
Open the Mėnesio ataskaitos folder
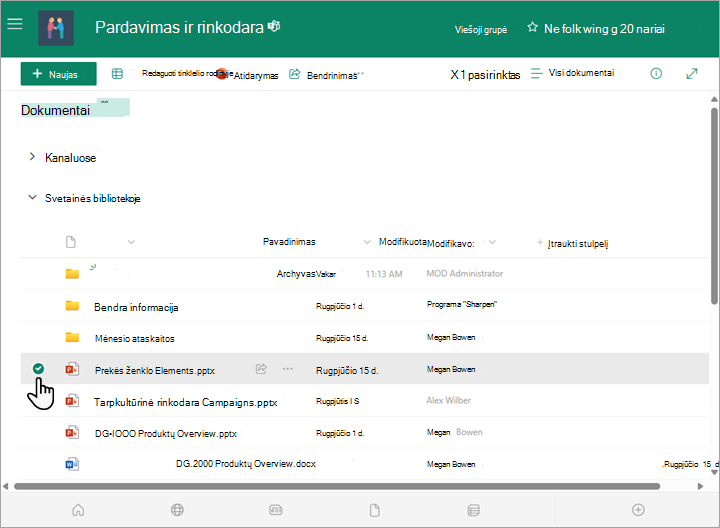pos(135,338)
